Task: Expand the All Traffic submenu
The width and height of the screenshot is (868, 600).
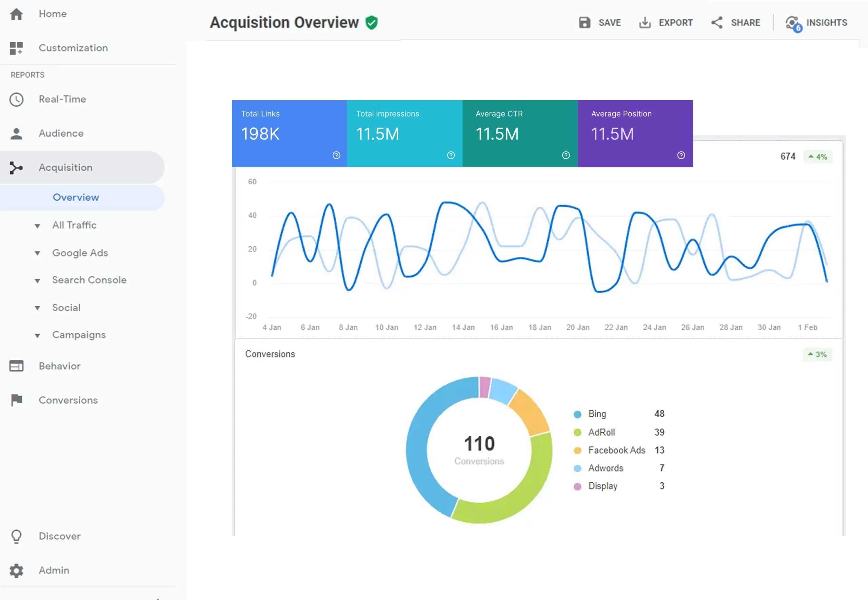Action: click(37, 226)
